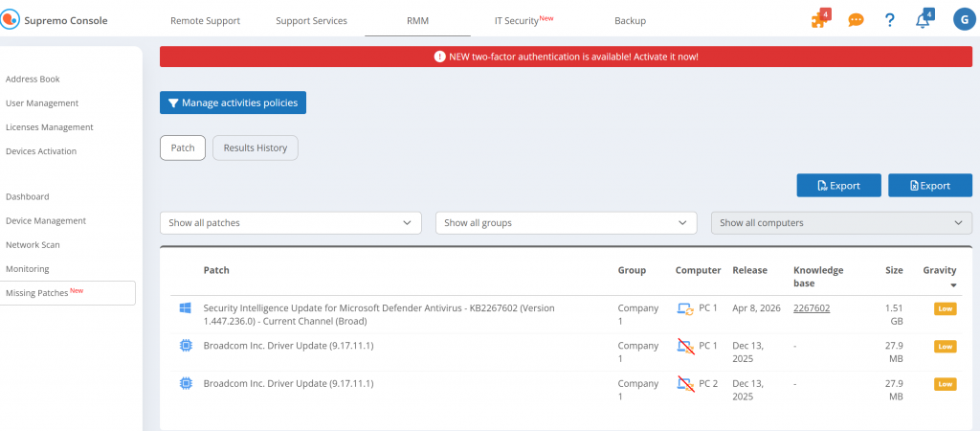Screen dimensions: 980x431
Task: Click the Windows icon of Security Intelligence Update row
Action: (x=185, y=307)
